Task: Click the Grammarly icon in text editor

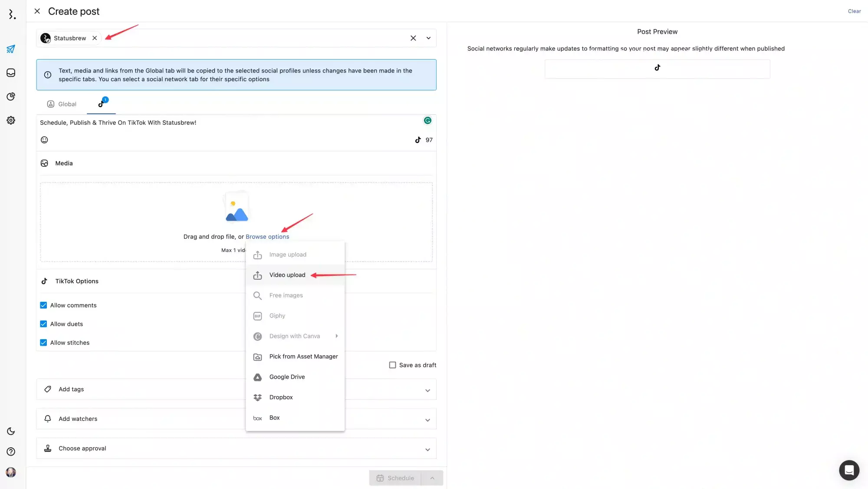Action: (427, 121)
